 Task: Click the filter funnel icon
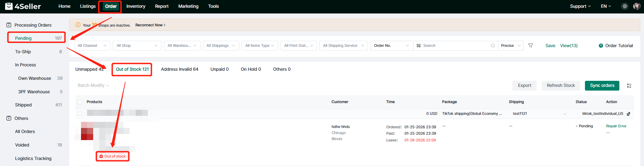[531, 45]
